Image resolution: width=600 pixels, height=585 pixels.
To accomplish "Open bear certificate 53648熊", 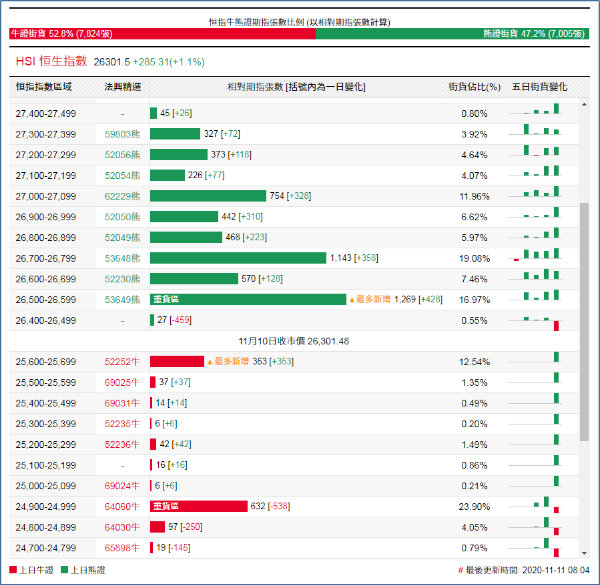I will (122, 258).
